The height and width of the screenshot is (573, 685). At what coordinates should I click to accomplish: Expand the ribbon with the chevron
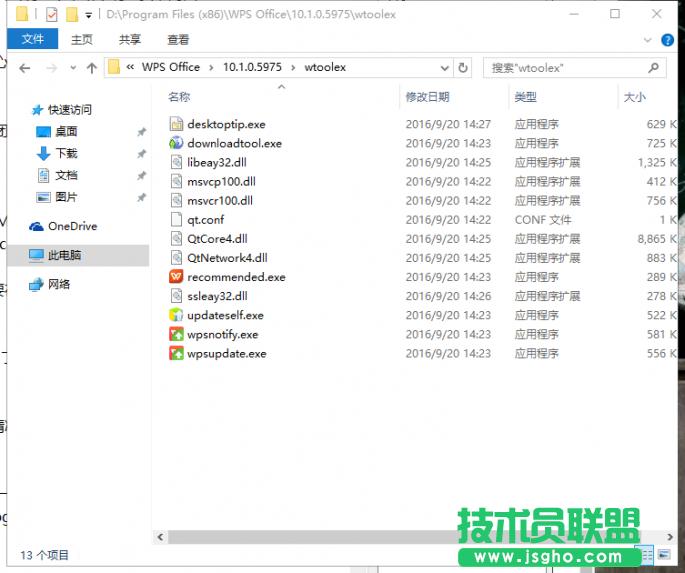point(647,40)
